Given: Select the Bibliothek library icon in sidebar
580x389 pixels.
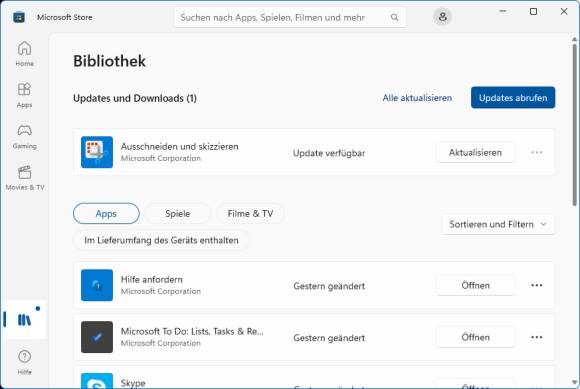Looking at the screenshot, I should [x=24, y=319].
